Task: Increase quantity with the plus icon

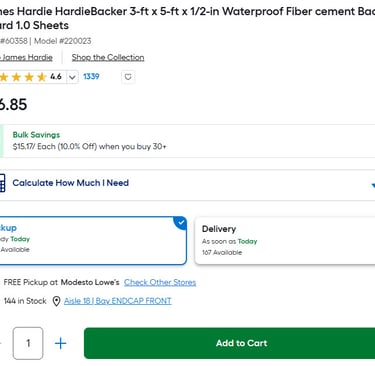Action: click(61, 343)
